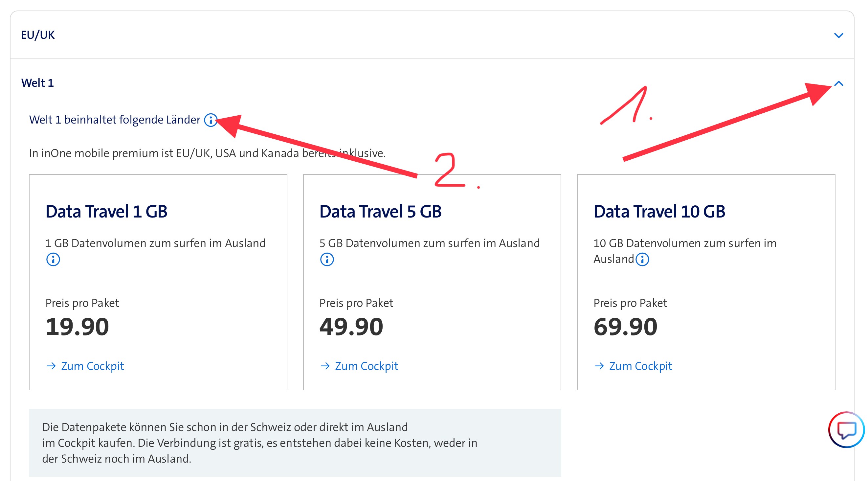
Task: Click the Welt 1 accordion title
Action: [37, 83]
